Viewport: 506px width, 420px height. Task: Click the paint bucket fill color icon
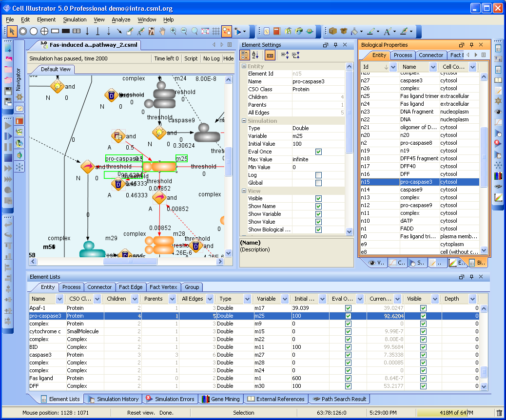tap(354, 31)
